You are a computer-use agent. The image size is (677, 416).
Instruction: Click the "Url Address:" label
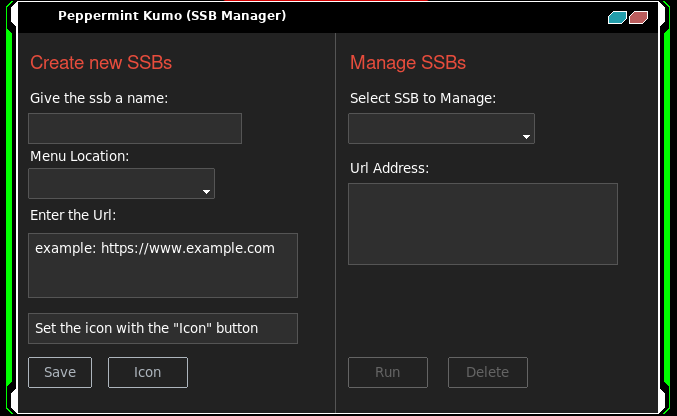tap(389, 168)
